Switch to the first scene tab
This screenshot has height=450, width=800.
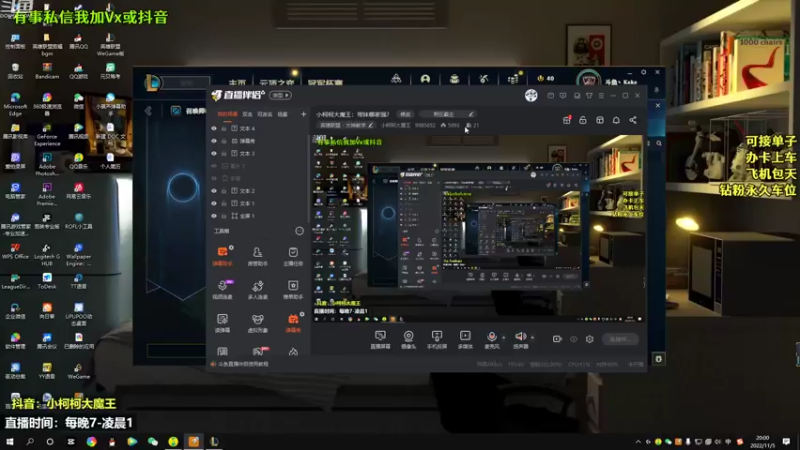click(x=227, y=114)
